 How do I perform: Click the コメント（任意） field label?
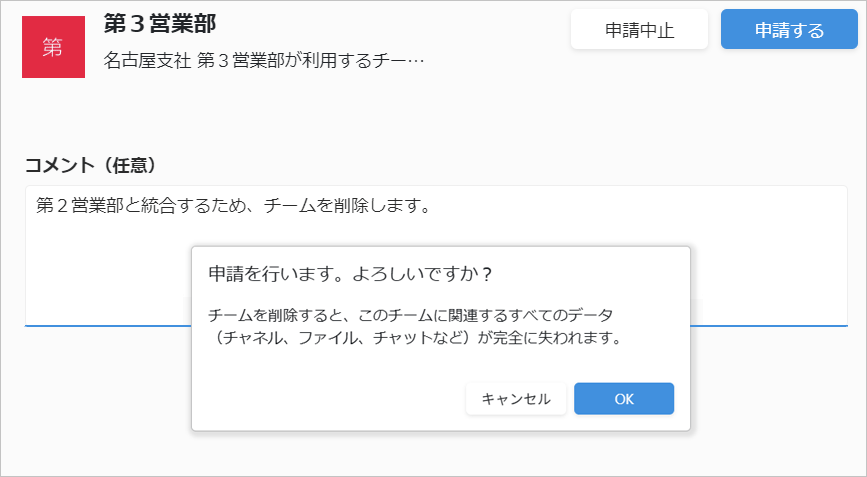[91, 165]
